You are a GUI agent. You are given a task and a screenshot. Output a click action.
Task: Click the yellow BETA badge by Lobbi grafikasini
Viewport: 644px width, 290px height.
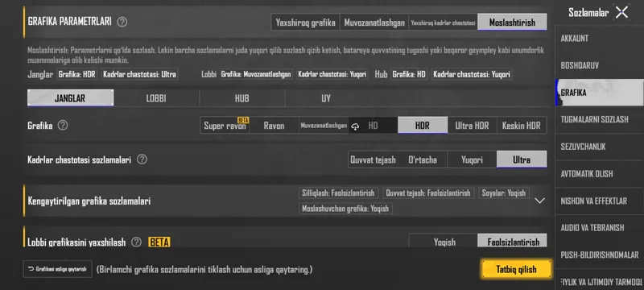click(159, 242)
